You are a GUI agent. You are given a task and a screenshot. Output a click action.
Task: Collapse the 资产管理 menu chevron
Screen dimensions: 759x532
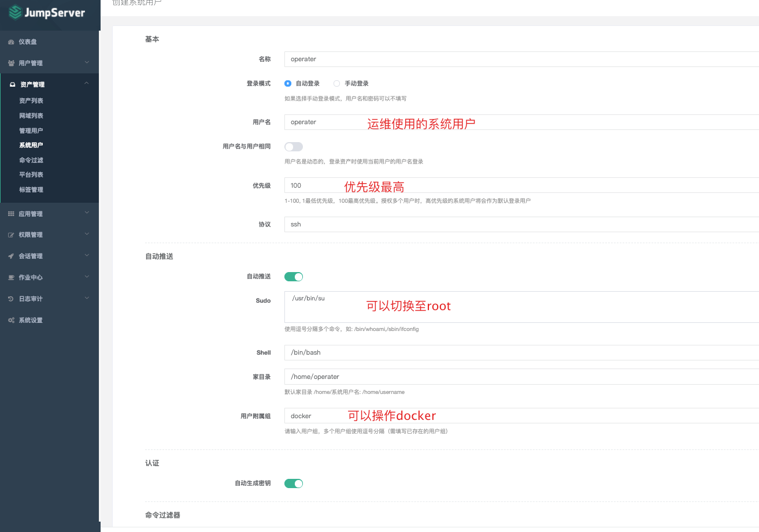(87, 84)
